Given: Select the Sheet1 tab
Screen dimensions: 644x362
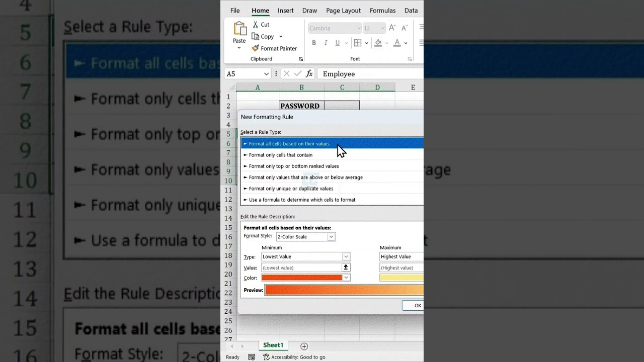Looking at the screenshot, I should click(x=273, y=345).
